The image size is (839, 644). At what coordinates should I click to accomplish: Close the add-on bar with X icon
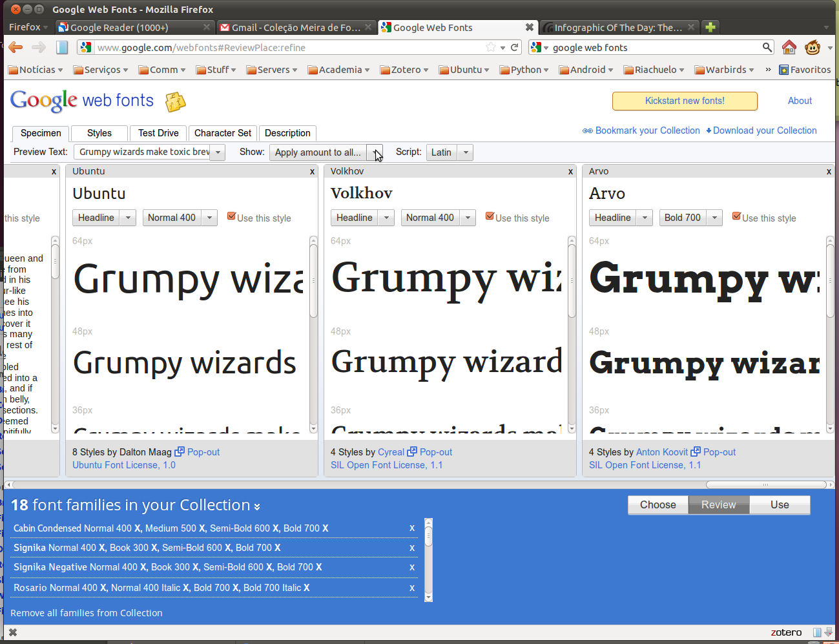13,632
